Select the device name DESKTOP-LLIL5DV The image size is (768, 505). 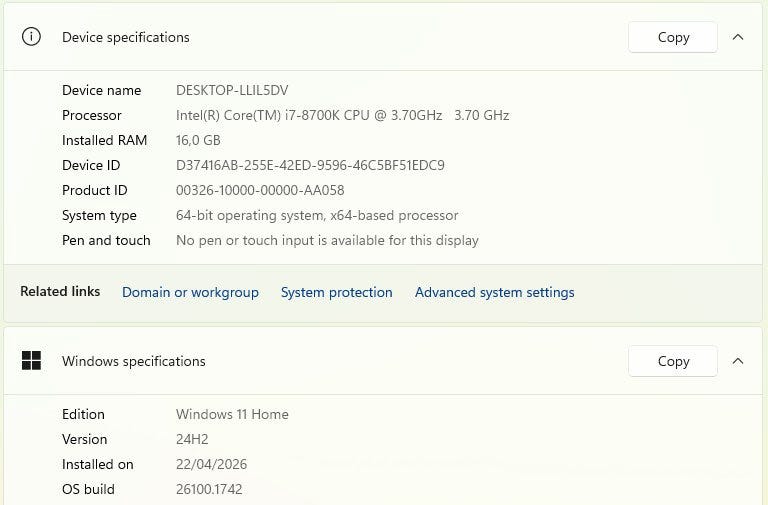click(x=231, y=90)
